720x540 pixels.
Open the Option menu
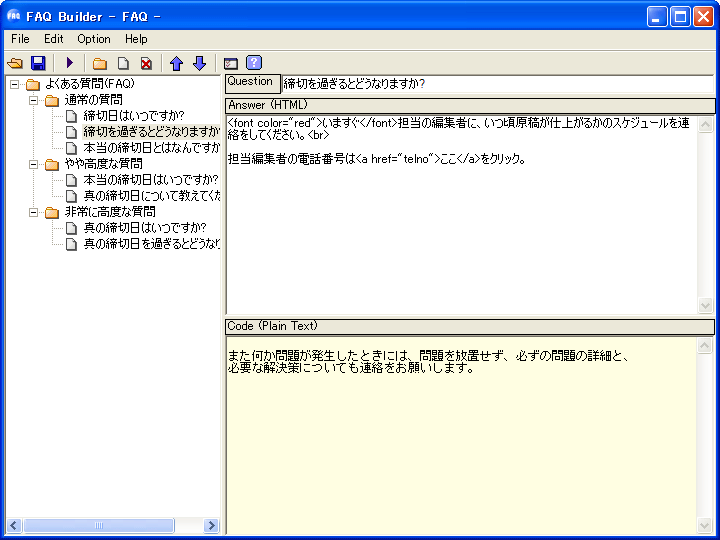[x=94, y=39]
